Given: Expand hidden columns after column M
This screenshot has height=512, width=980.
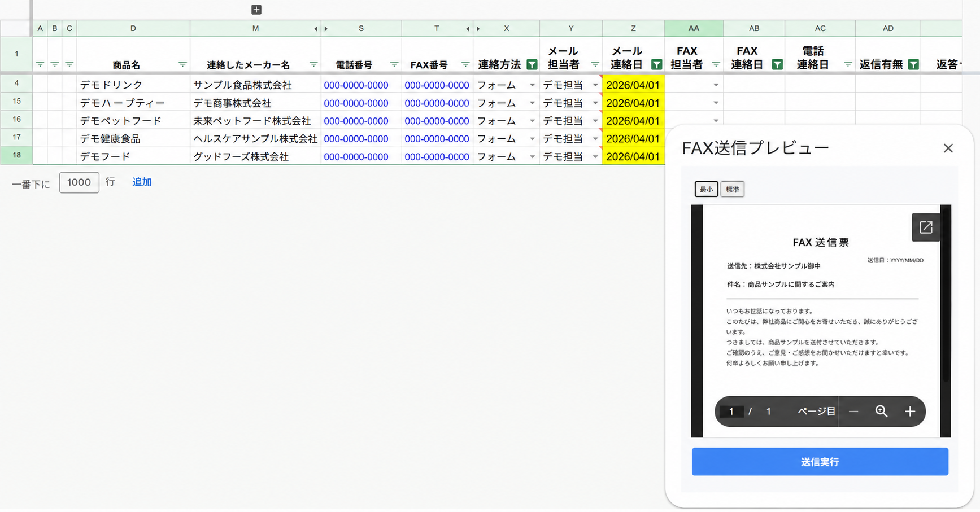Looking at the screenshot, I should (316, 29).
